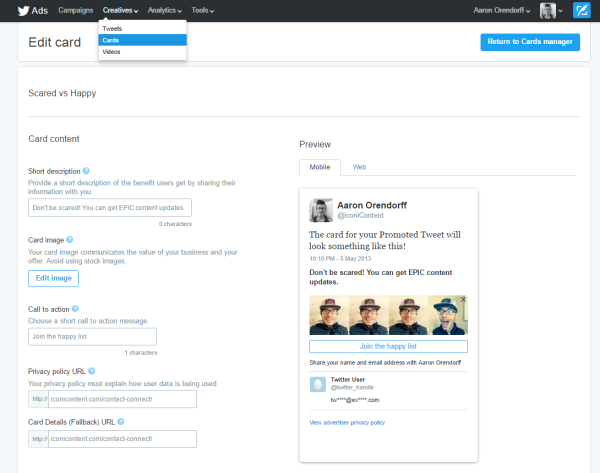Close the preview card image X
600x473 pixels.
click(463, 300)
